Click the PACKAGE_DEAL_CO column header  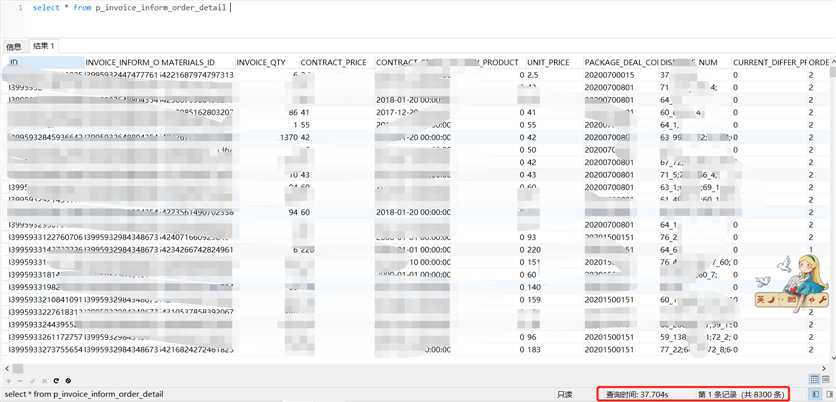(620, 62)
